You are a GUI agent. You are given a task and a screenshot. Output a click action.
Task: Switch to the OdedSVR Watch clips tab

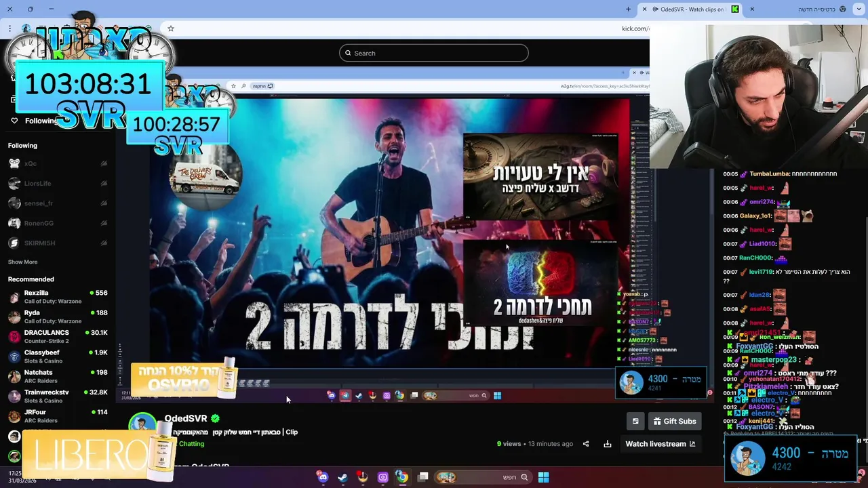click(x=692, y=9)
